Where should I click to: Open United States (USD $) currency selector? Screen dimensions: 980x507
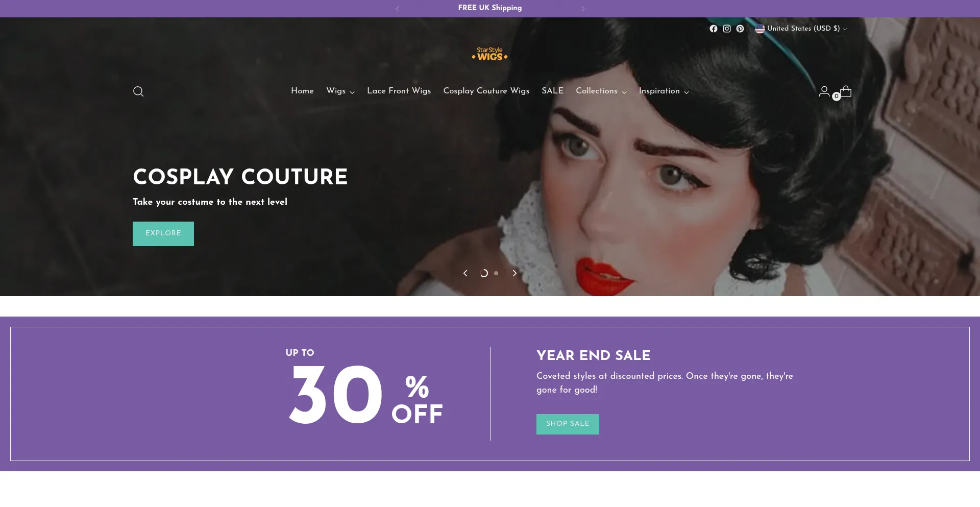click(x=801, y=29)
